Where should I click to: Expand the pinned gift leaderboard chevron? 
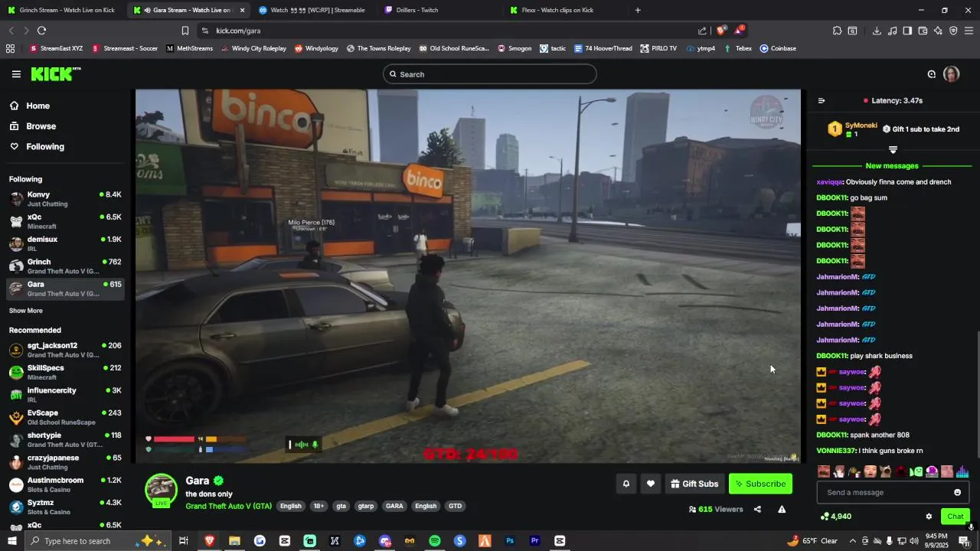(893, 149)
